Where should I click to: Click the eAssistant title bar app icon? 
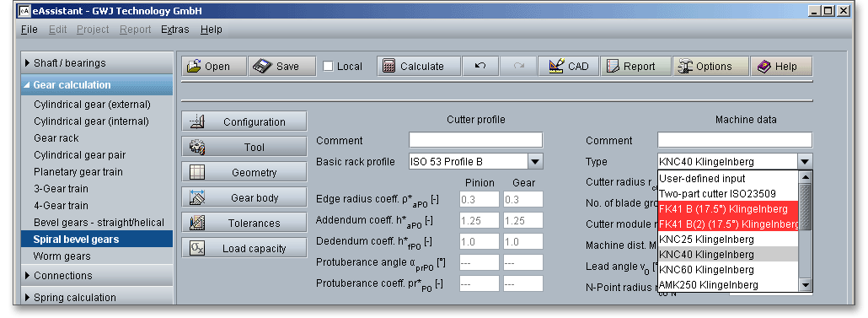coord(25,10)
